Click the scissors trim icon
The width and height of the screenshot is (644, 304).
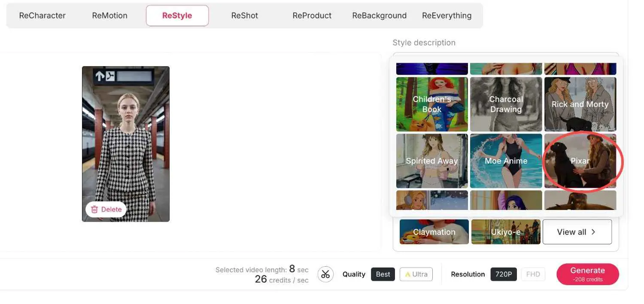pos(325,274)
